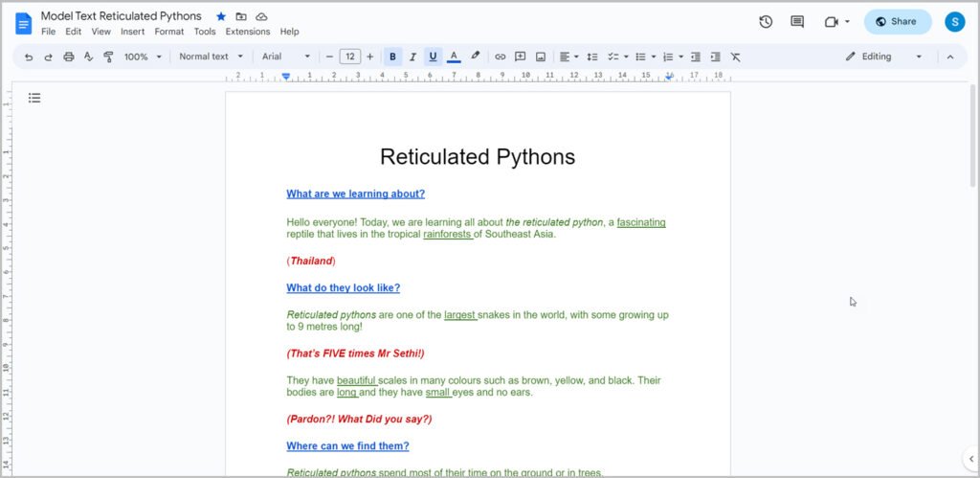Viewport: 980px width, 478px height.
Task: Insert a link with chain icon
Action: 500,57
